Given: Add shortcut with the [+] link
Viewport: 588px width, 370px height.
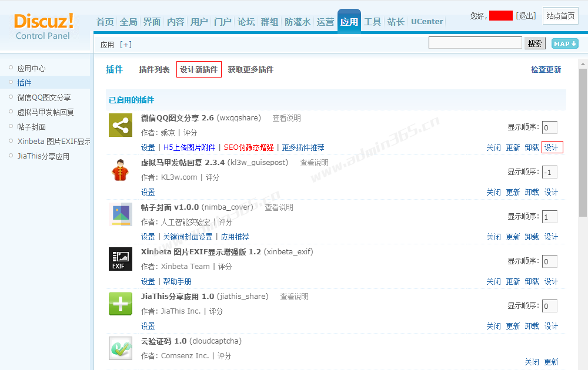Looking at the screenshot, I should (x=126, y=45).
